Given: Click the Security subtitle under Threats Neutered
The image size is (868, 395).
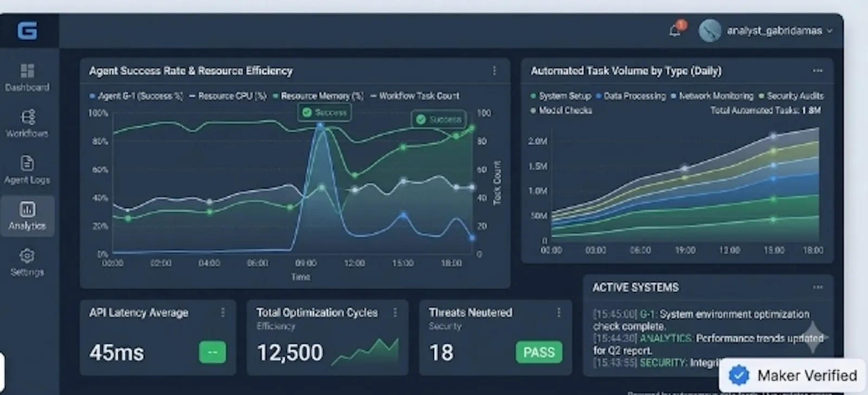Looking at the screenshot, I should (x=445, y=326).
